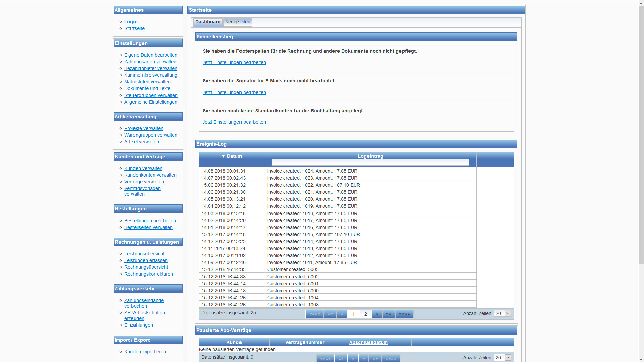Select the Dashboard tab

(208, 22)
